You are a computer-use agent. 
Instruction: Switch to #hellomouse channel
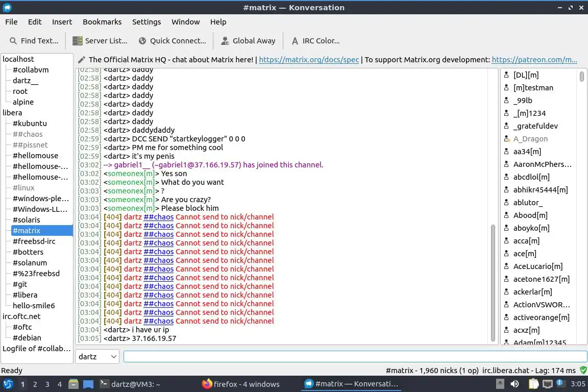(35, 155)
